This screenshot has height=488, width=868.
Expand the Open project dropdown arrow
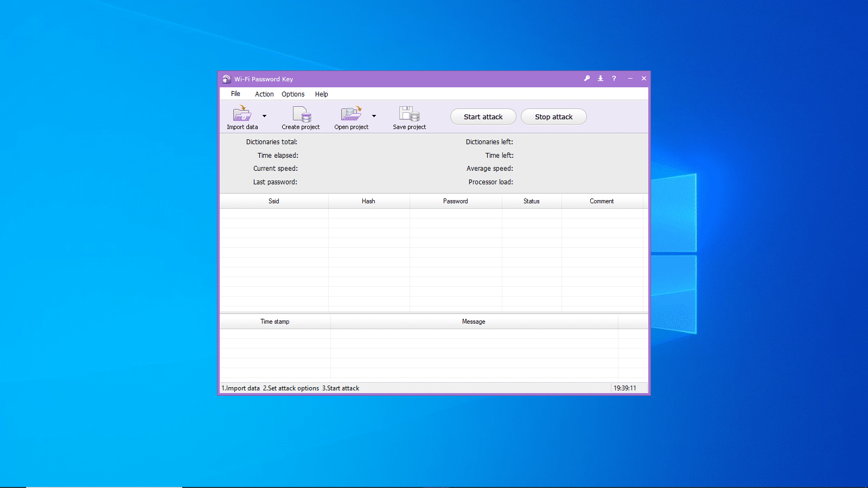click(374, 116)
